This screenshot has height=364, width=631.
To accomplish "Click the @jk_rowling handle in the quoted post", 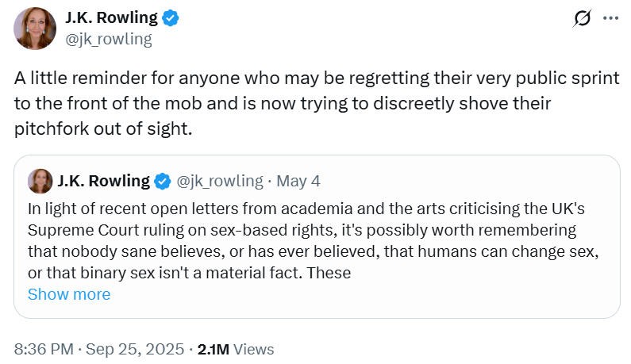I will point(218,182).
